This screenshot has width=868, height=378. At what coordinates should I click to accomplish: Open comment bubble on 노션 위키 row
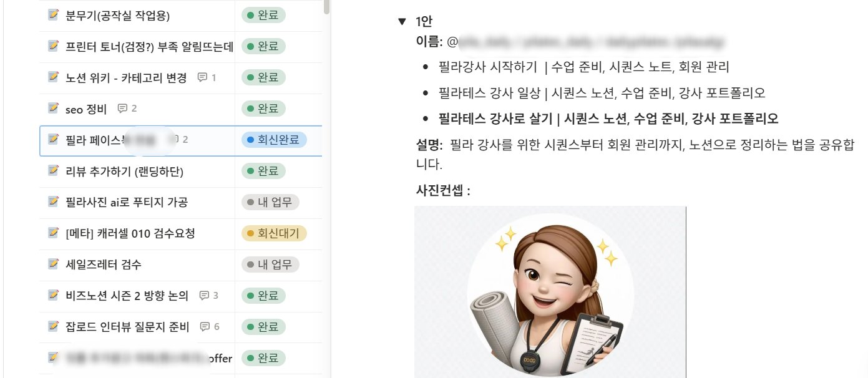point(202,78)
